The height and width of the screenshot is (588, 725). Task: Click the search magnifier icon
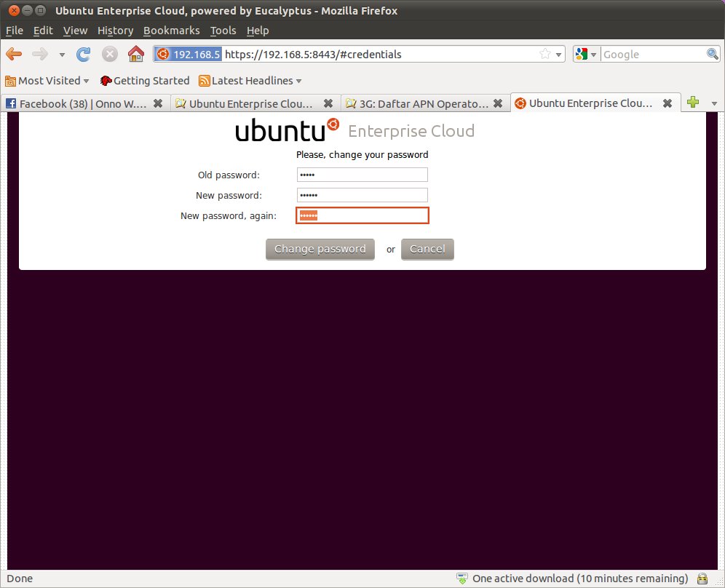[713, 54]
